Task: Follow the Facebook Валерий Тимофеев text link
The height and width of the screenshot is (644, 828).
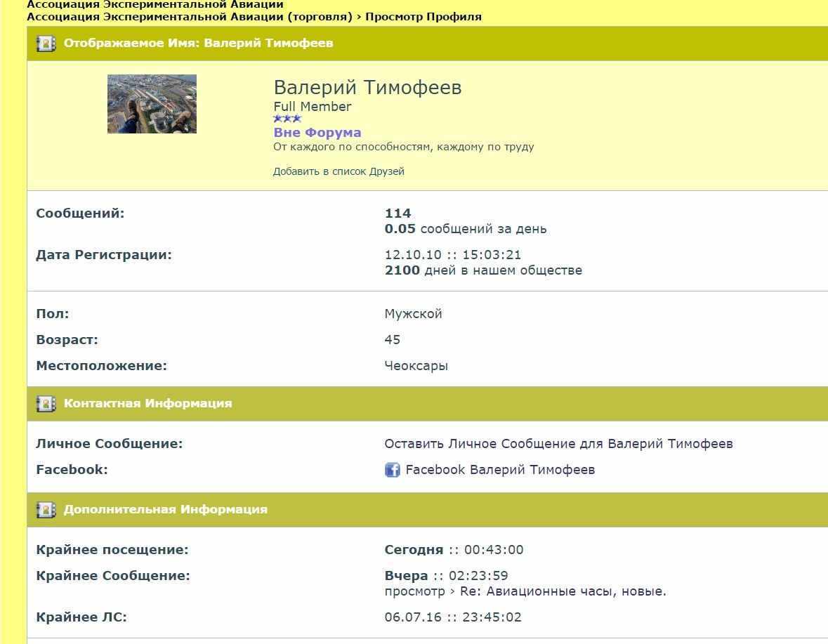Action: coord(500,470)
